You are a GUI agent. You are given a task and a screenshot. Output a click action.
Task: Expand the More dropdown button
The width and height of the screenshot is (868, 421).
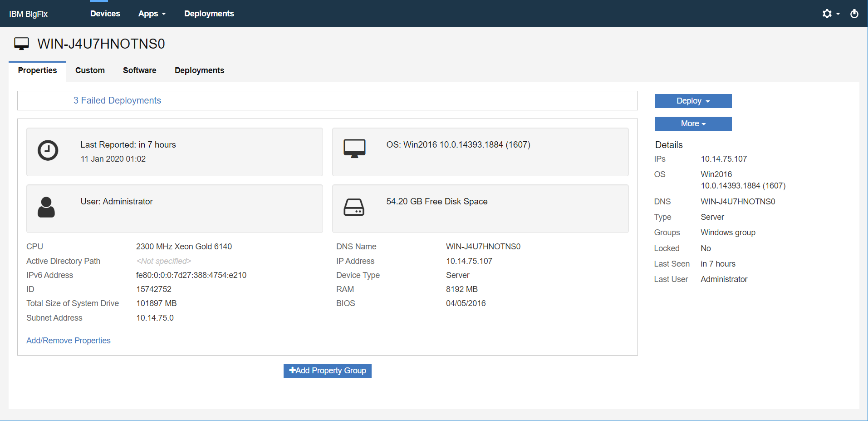point(693,124)
